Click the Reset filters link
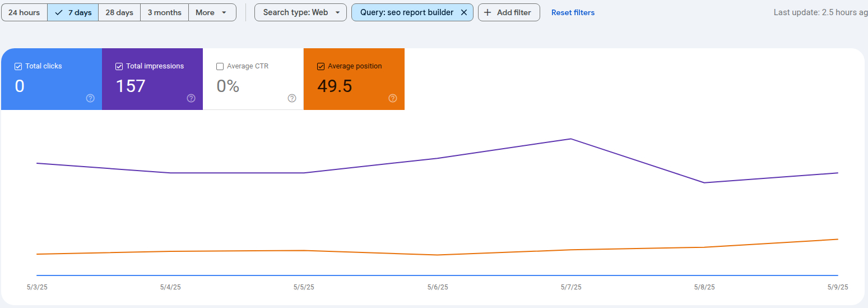 [573, 12]
